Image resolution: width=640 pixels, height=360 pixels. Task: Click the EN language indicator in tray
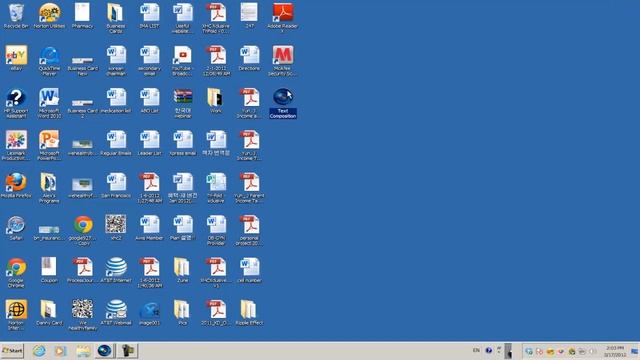pyautogui.click(x=476, y=350)
